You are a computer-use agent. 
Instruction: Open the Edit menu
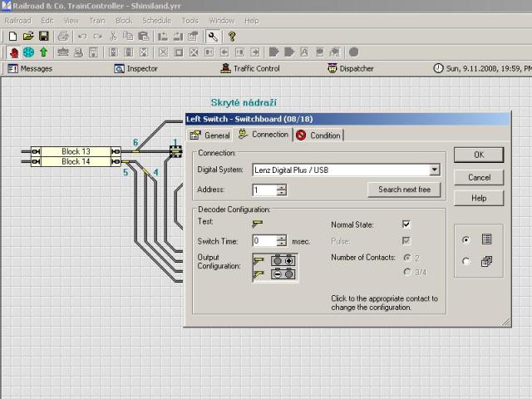pyautogui.click(x=47, y=21)
